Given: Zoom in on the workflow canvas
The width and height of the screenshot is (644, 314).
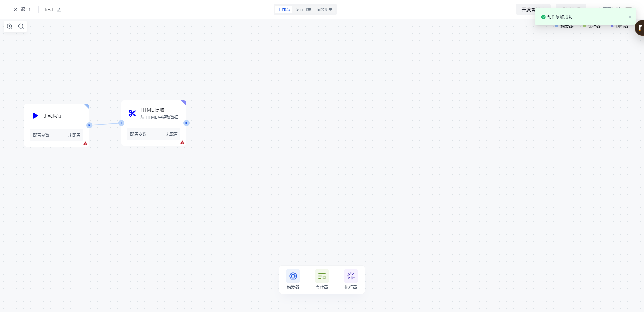Looking at the screenshot, I should 10,26.
